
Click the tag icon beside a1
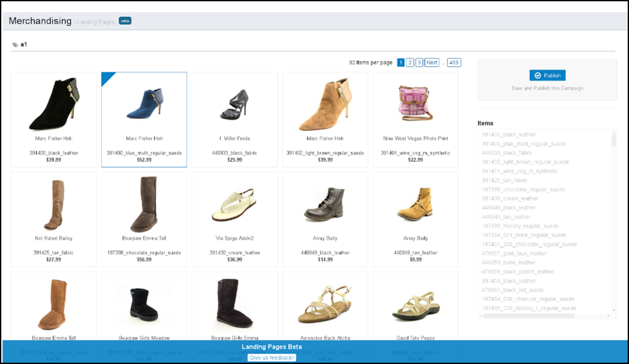(x=15, y=45)
